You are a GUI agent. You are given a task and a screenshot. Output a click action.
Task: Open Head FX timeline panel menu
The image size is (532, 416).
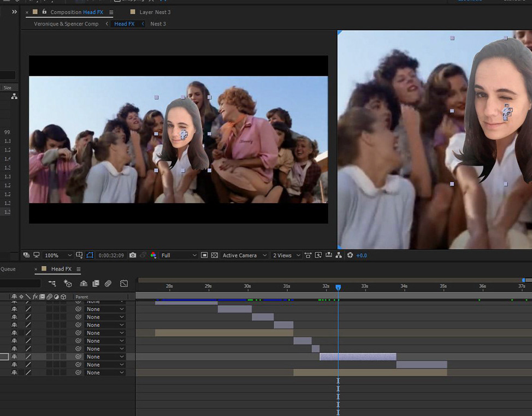(x=78, y=269)
